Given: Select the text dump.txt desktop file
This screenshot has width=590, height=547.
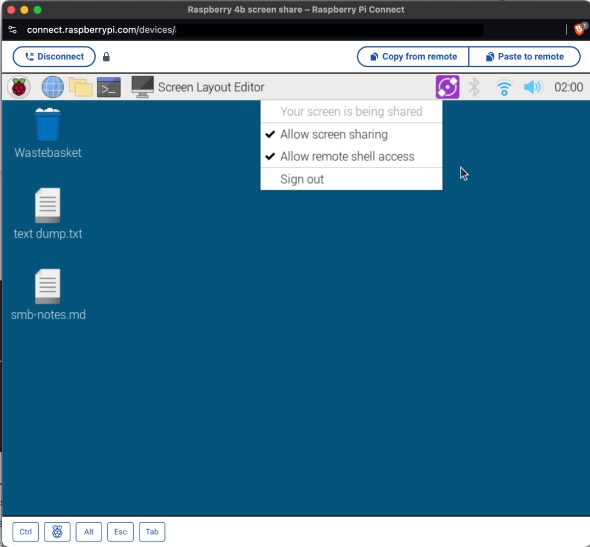Looking at the screenshot, I should (48, 214).
